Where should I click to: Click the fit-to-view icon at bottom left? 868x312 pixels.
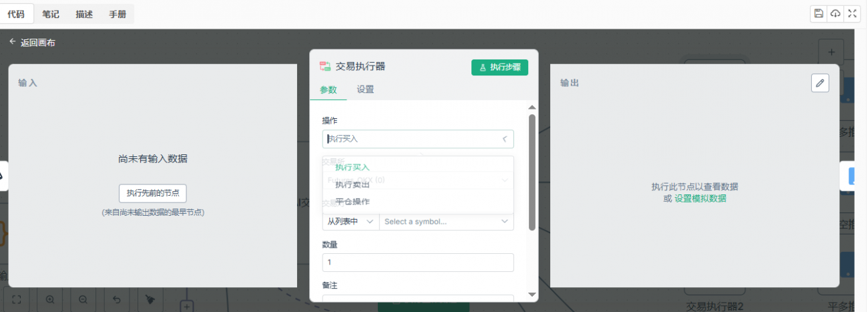17,300
